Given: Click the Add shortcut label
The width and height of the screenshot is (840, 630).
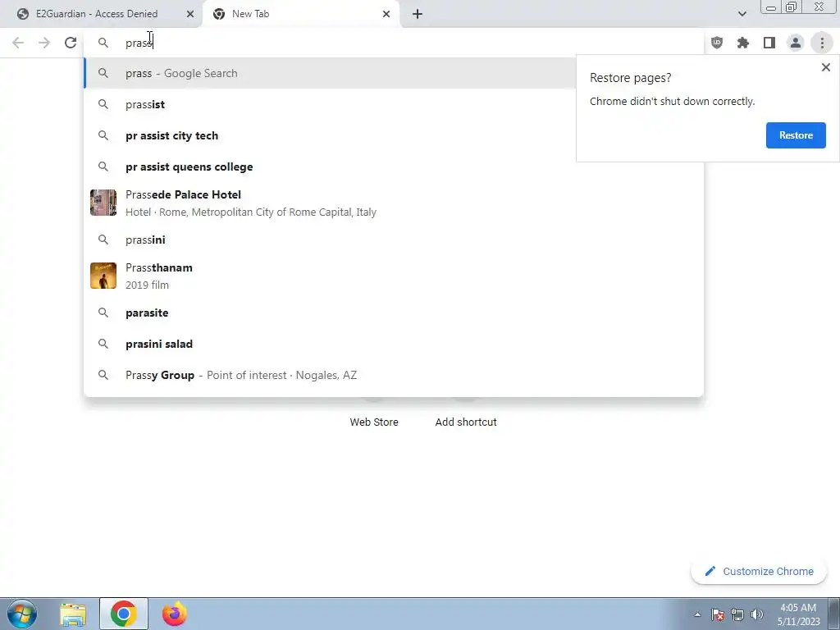Looking at the screenshot, I should pos(466,422).
